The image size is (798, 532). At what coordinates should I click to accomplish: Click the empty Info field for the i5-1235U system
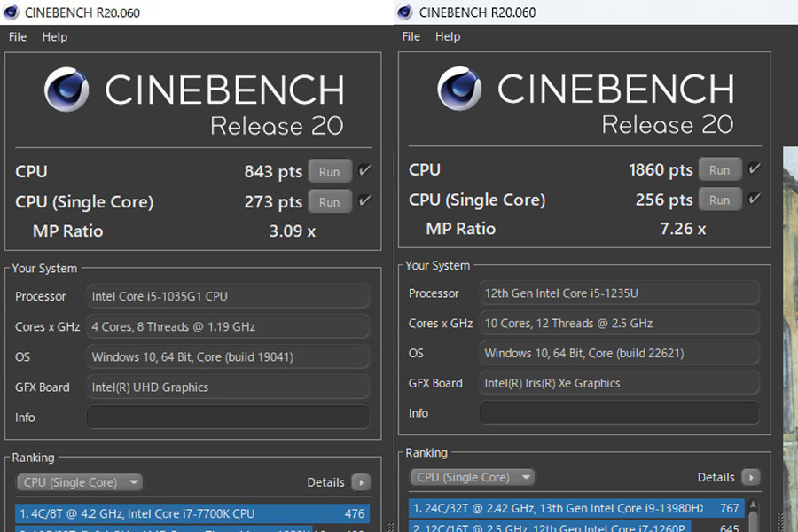620,413
